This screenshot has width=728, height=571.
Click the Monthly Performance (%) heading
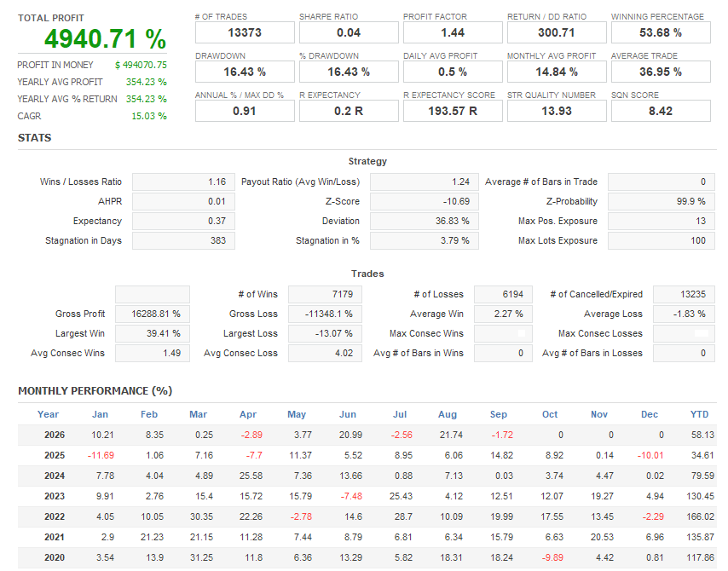point(95,391)
